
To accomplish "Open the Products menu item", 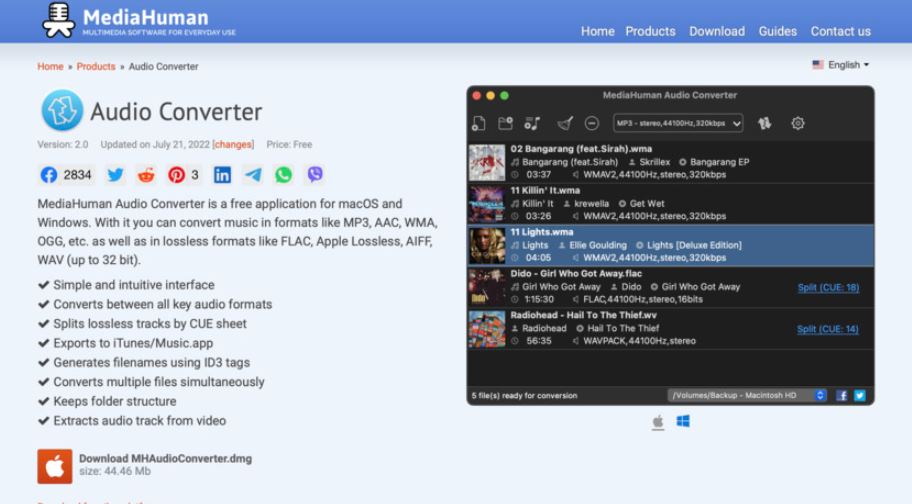I will tap(650, 31).
